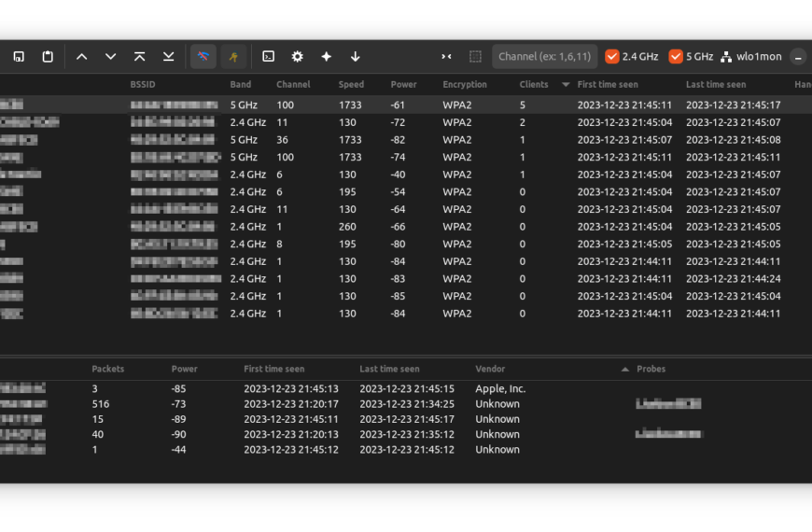
Task: Click the round minus button at toolbar end
Action: click(798, 57)
